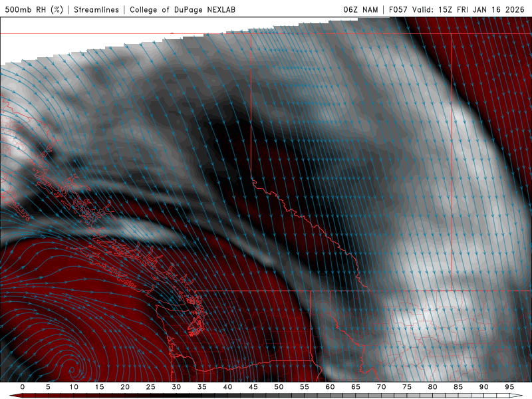Click the "45" label on the color scale

pyautogui.click(x=253, y=387)
